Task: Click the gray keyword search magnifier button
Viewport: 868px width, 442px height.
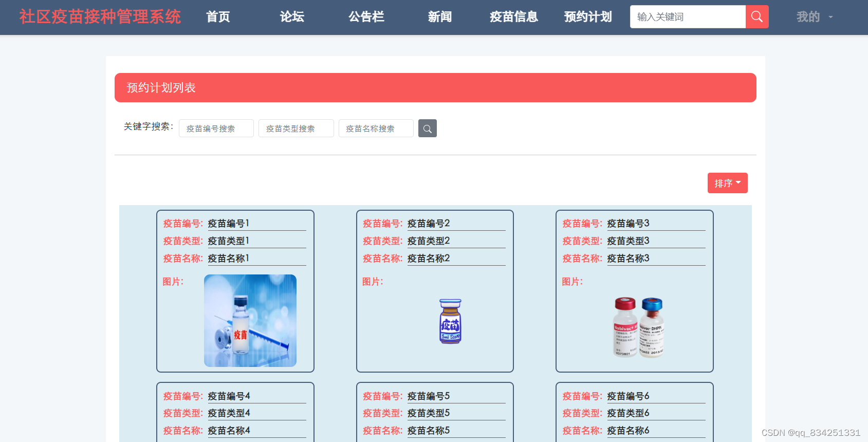Action: (428, 128)
